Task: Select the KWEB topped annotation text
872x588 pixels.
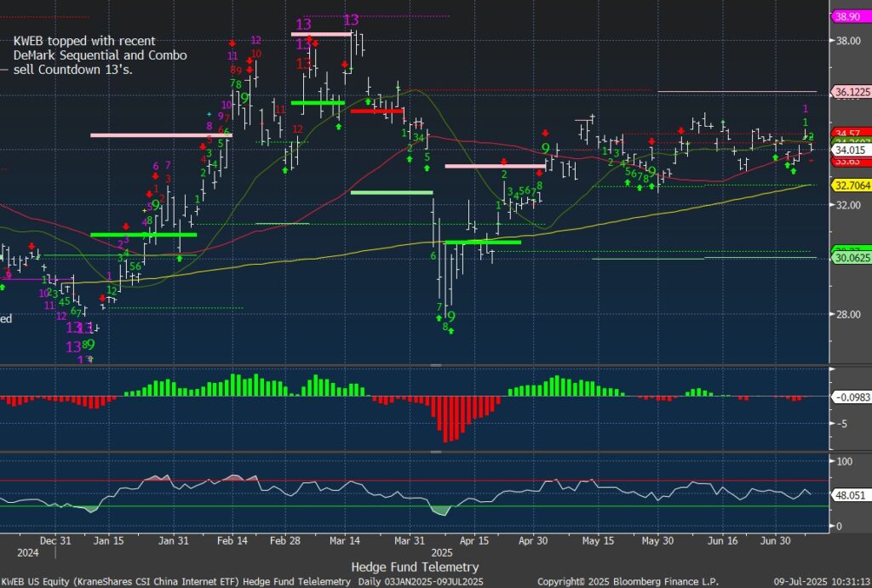Action: point(100,55)
